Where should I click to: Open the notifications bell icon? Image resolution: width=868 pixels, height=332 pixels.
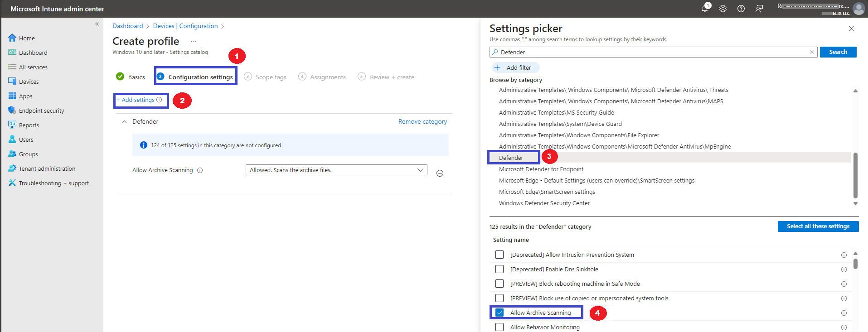[705, 9]
